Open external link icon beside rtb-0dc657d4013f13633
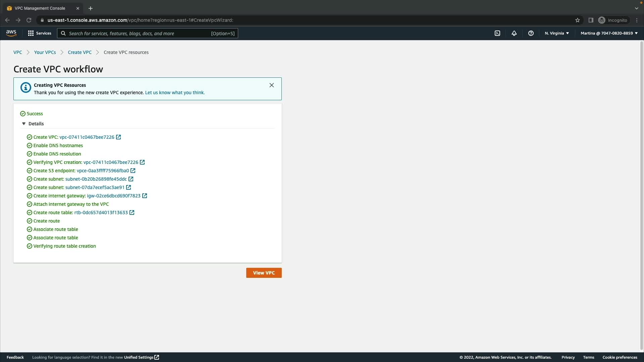The image size is (644, 362). click(x=132, y=213)
